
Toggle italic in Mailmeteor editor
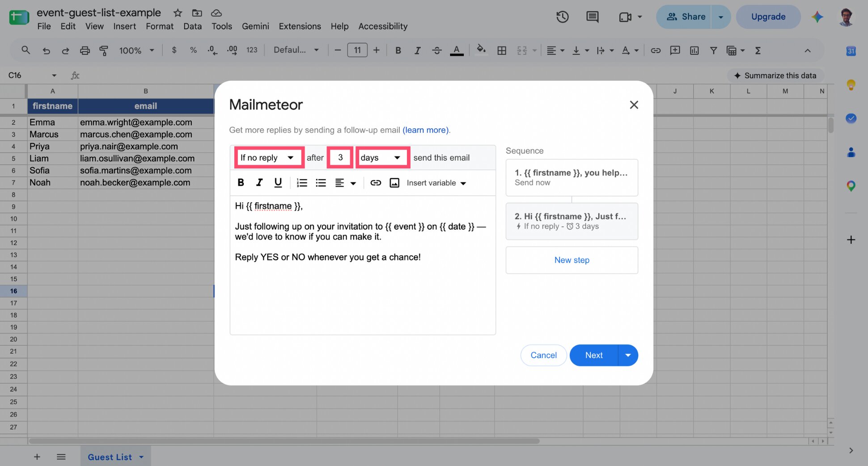(x=259, y=182)
